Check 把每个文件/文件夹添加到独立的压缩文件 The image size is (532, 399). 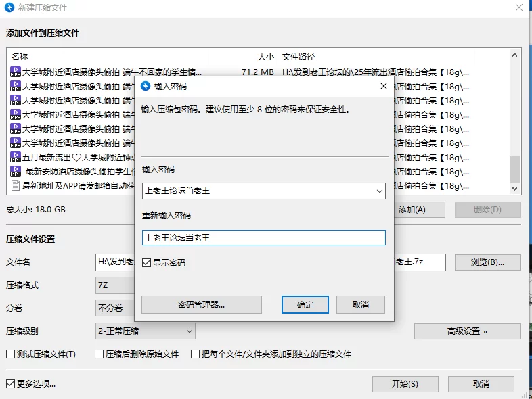click(195, 354)
